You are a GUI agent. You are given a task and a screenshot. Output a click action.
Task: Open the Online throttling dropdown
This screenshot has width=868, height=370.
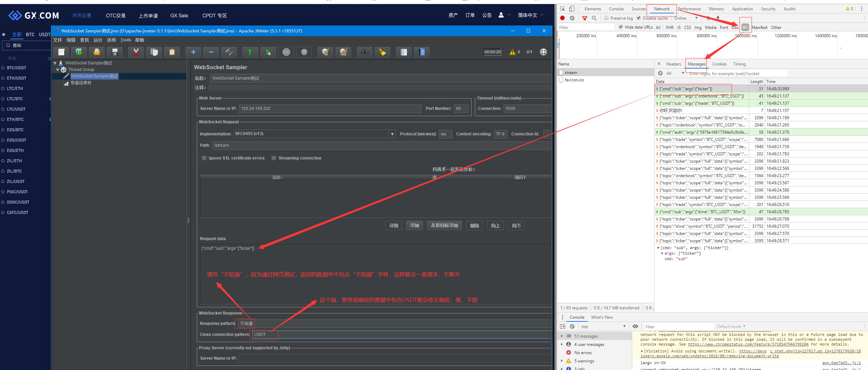[686, 18]
